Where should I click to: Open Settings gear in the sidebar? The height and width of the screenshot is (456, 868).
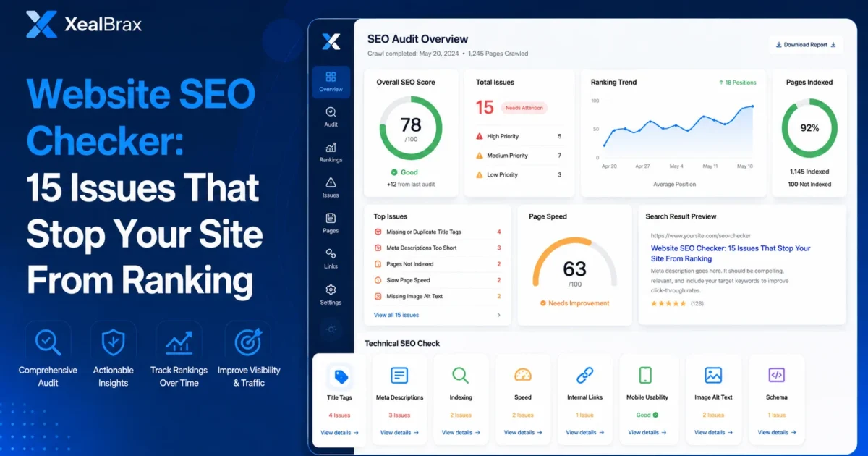coord(331,294)
